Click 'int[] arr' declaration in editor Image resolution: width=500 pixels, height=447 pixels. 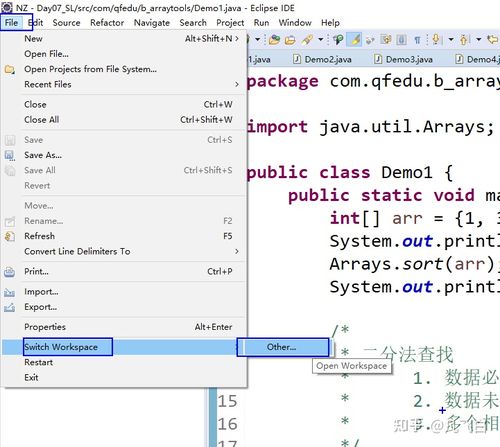[376, 219]
